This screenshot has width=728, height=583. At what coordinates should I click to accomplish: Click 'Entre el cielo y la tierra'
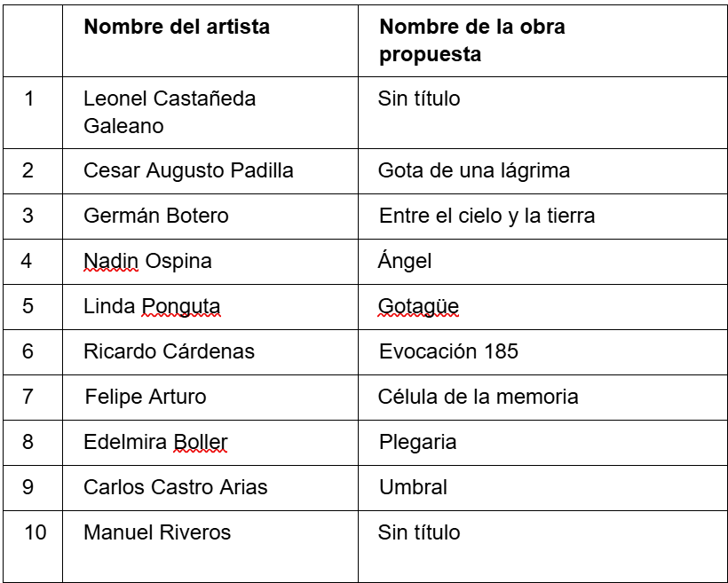click(x=487, y=216)
